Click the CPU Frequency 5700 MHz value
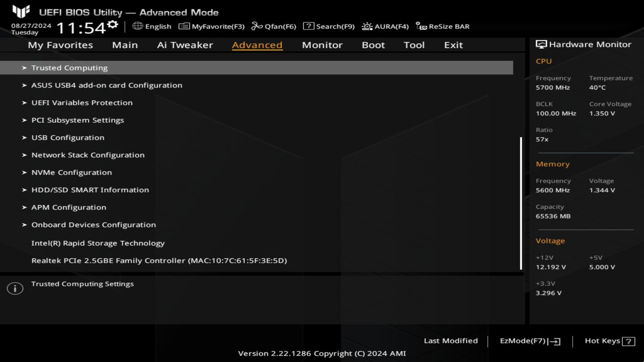The image size is (644, 362). click(553, 87)
